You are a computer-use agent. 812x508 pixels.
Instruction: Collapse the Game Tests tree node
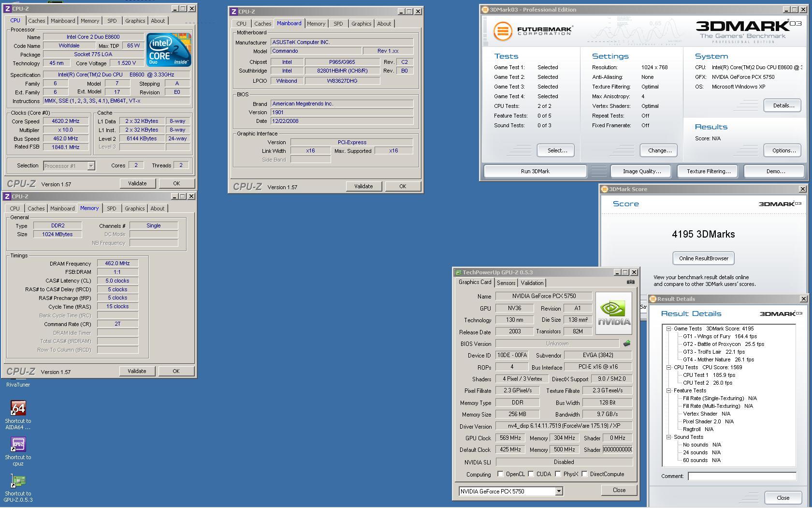click(x=668, y=329)
